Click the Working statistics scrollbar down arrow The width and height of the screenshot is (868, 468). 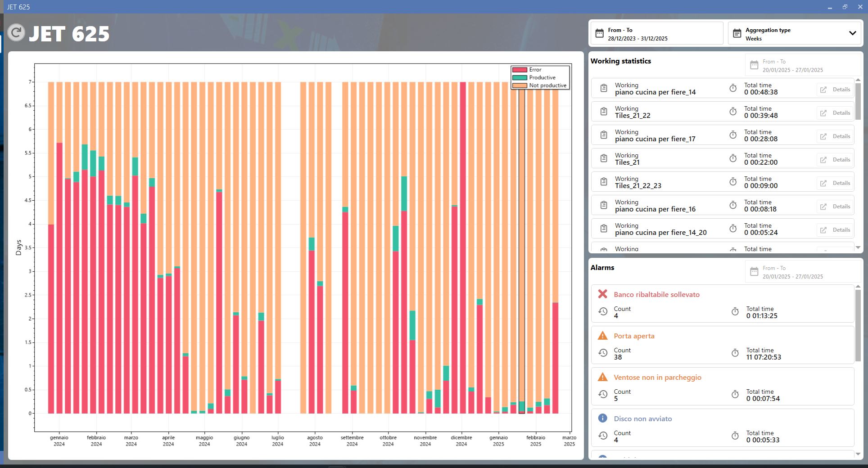(x=858, y=247)
